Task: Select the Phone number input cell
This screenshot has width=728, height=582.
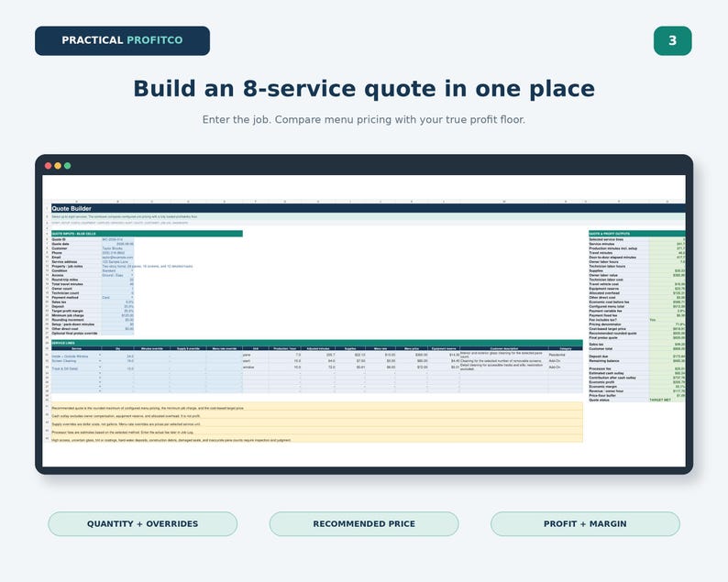Action: tap(118, 253)
